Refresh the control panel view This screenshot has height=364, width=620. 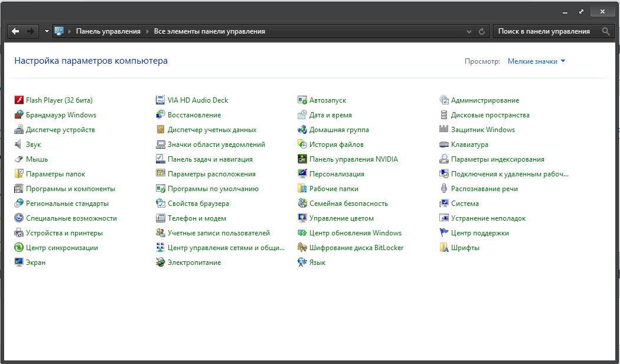coord(482,32)
